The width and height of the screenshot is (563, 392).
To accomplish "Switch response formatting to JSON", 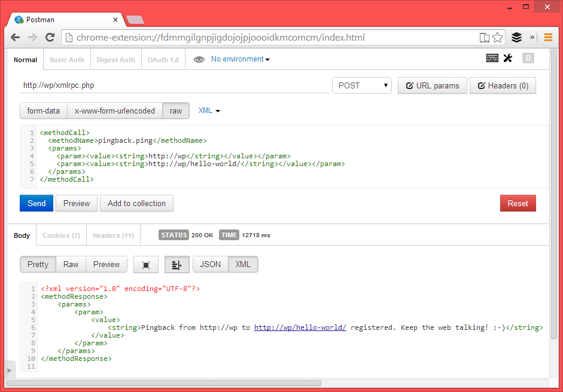I will tap(210, 264).
